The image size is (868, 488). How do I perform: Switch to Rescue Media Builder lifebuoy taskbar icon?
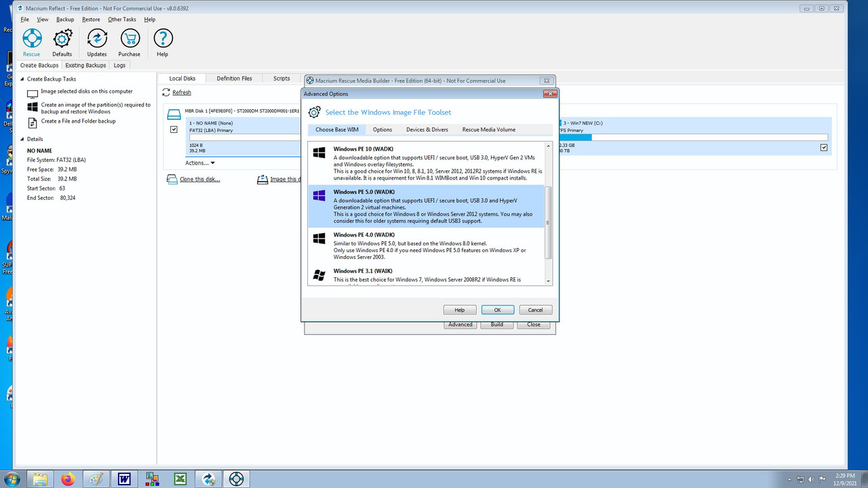236,479
